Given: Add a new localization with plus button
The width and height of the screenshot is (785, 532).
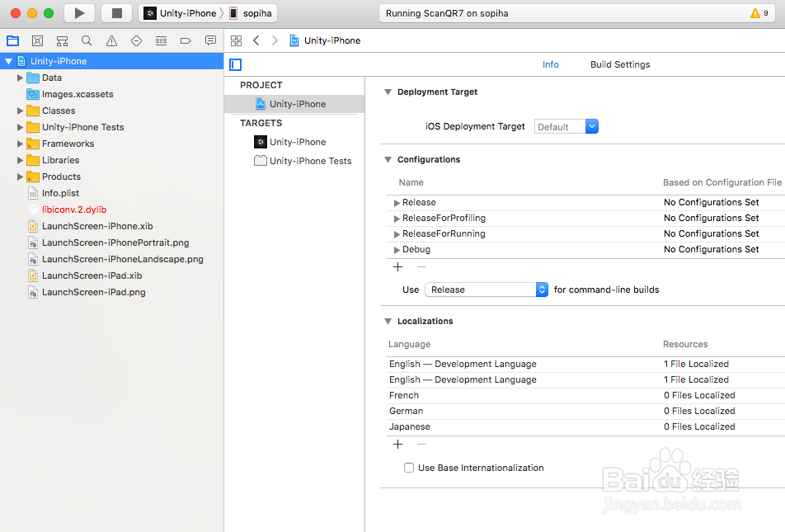Looking at the screenshot, I should click(x=397, y=444).
